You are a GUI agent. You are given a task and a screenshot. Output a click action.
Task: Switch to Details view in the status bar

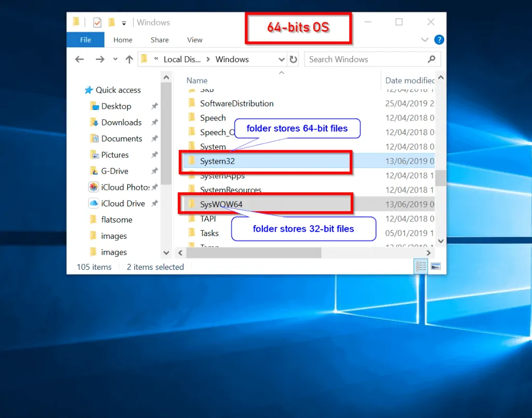tap(421, 266)
